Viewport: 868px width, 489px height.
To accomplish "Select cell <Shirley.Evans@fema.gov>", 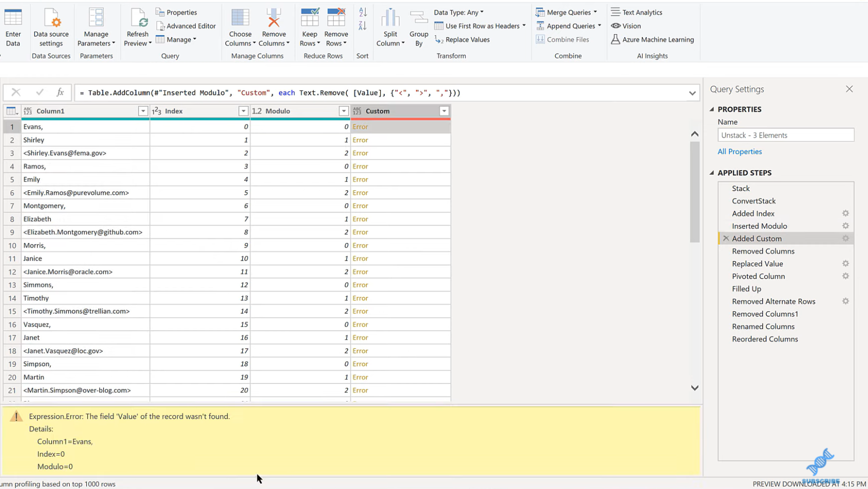I will [86, 153].
